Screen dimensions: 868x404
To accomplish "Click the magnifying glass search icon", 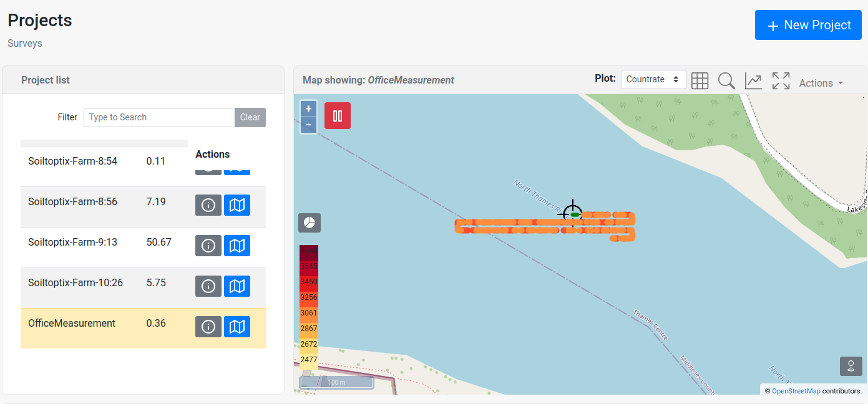I will [726, 80].
